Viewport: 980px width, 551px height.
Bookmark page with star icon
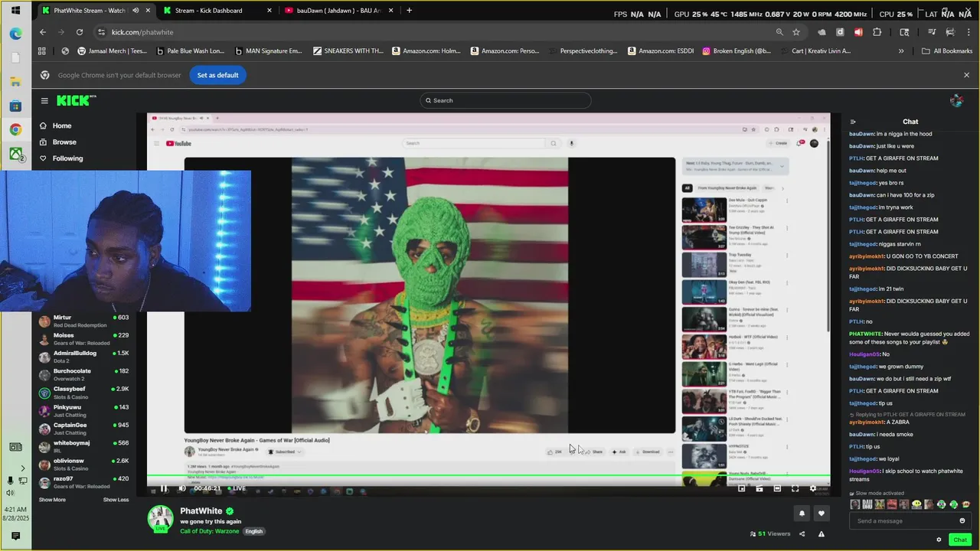pyautogui.click(x=796, y=32)
